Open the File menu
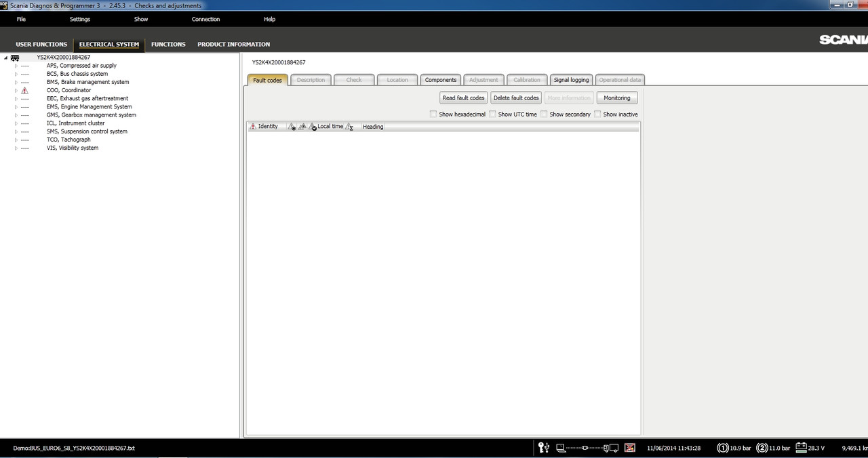The height and width of the screenshot is (458, 868). [x=21, y=19]
